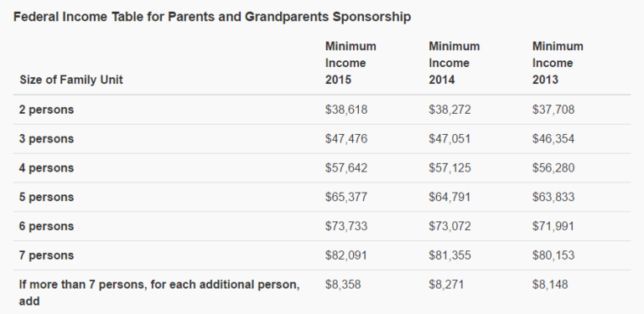Click the $80,153 cell in 7 persons row

pyautogui.click(x=553, y=255)
